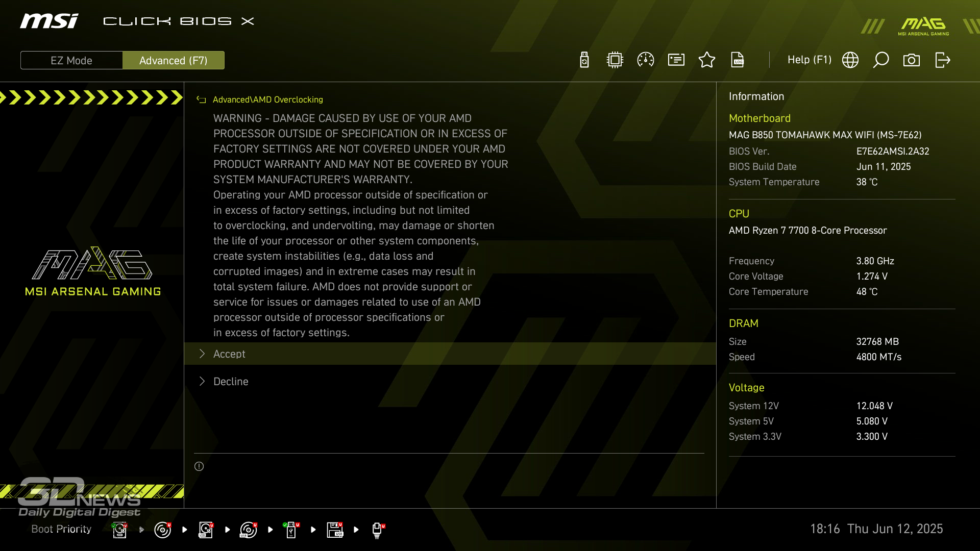
Task: Accept the AMD overclocking warning
Action: click(x=450, y=354)
